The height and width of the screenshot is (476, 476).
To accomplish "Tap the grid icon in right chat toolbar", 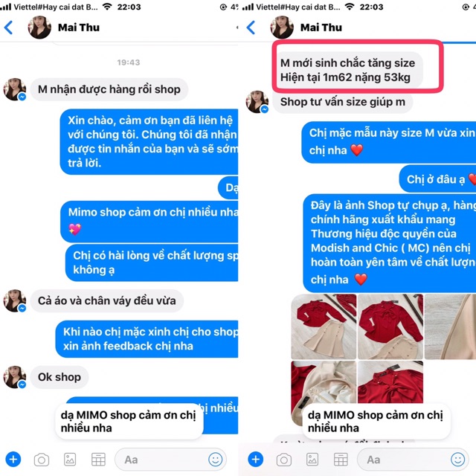I will point(341,460).
